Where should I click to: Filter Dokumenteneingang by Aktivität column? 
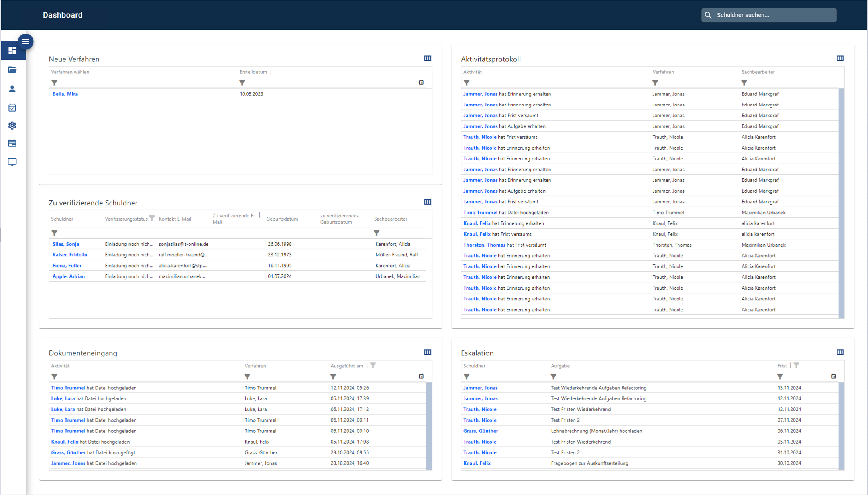click(x=55, y=377)
